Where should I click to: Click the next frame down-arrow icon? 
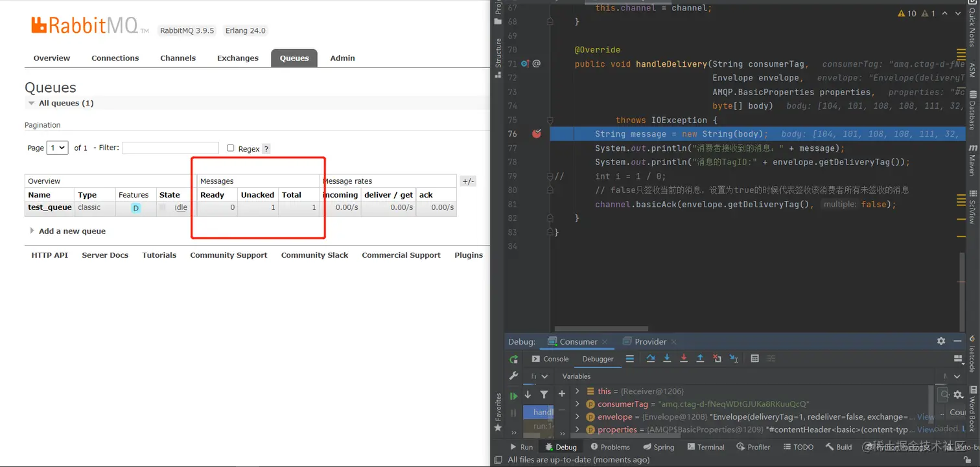[x=528, y=394]
